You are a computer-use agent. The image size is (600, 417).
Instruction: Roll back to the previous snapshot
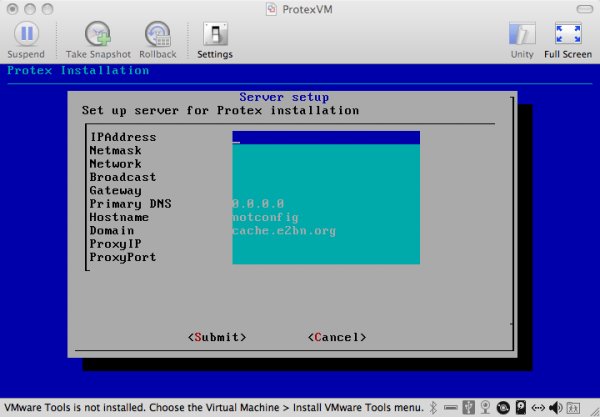tap(158, 40)
